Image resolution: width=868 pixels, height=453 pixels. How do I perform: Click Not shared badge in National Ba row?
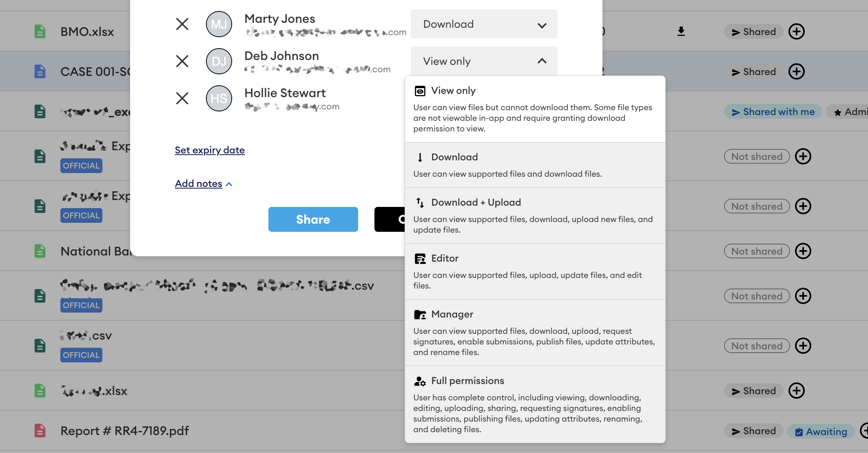pyautogui.click(x=757, y=251)
